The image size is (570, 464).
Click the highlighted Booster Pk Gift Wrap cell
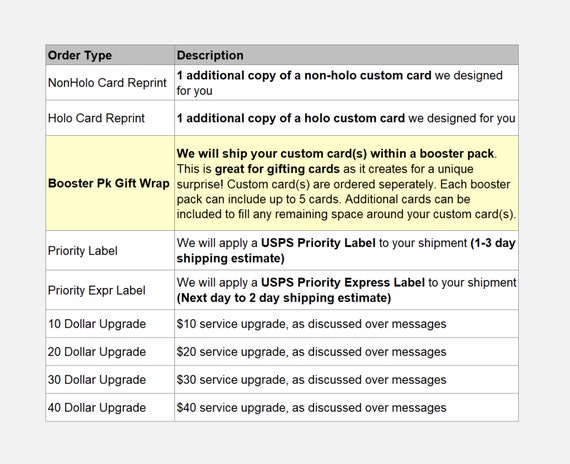[x=110, y=183]
